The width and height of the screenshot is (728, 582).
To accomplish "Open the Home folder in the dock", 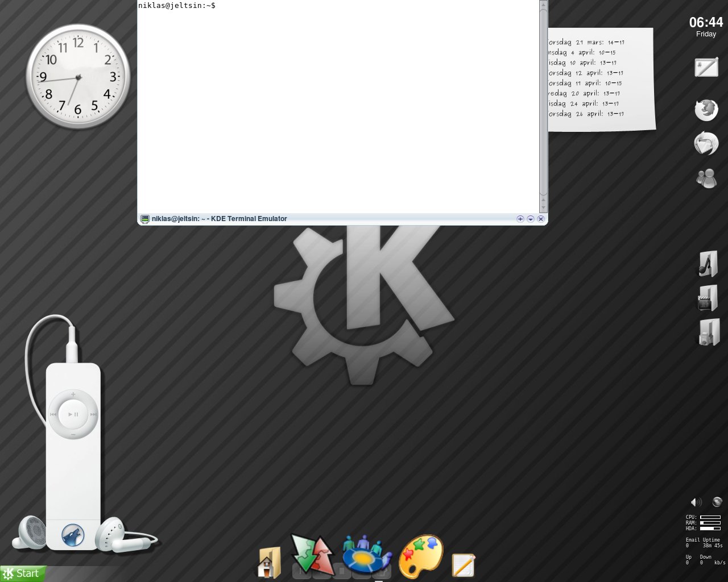I will point(270,563).
